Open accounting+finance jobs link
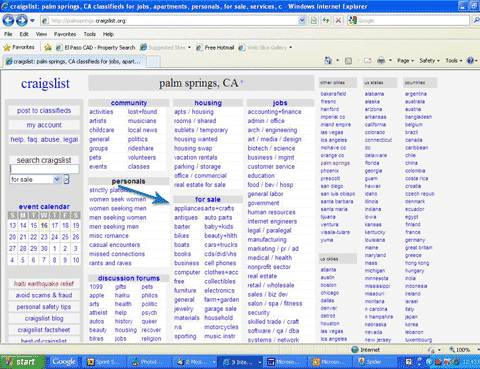480x369 pixels. (x=274, y=112)
